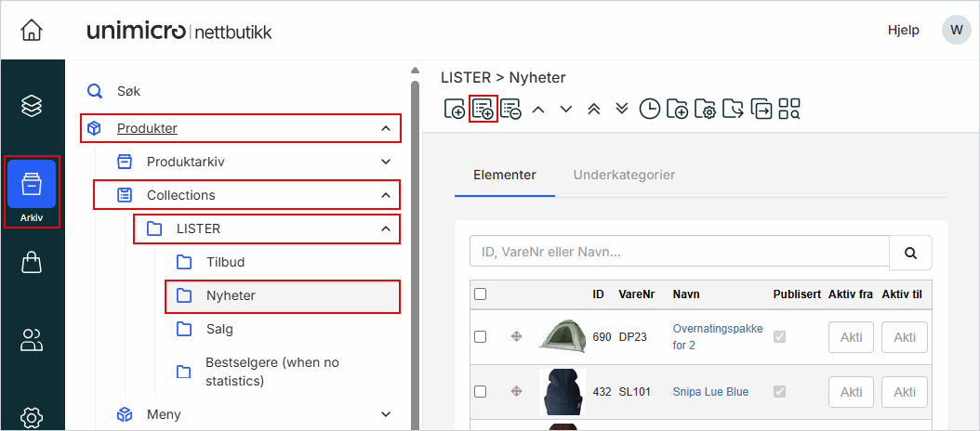Image resolution: width=980 pixels, height=431 pixels.
Task: Click the remove elements from list icon
Action: click(x=510, y=109)
